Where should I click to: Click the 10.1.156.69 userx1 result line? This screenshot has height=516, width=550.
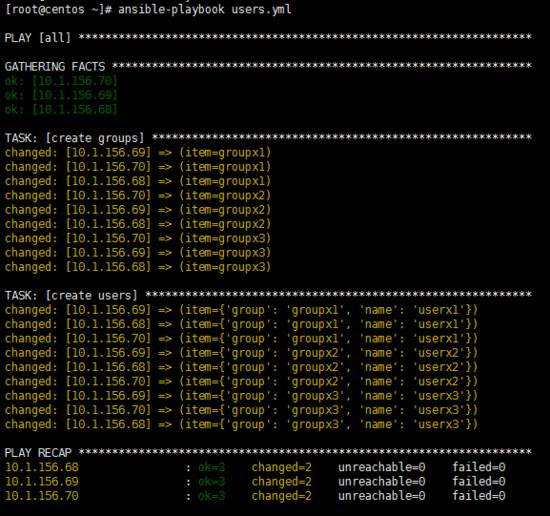tap(241, 310)
